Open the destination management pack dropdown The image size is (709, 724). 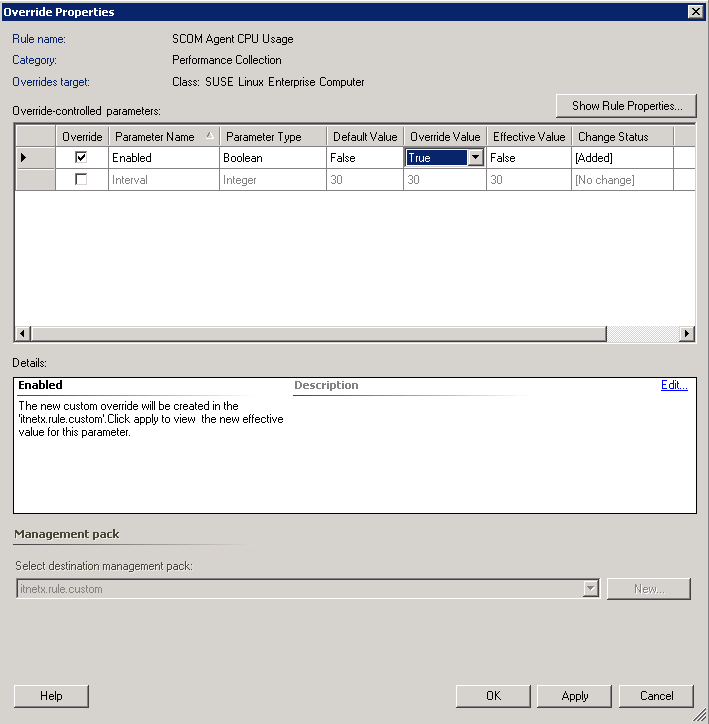pyautogui.click(x=590, y=589)
